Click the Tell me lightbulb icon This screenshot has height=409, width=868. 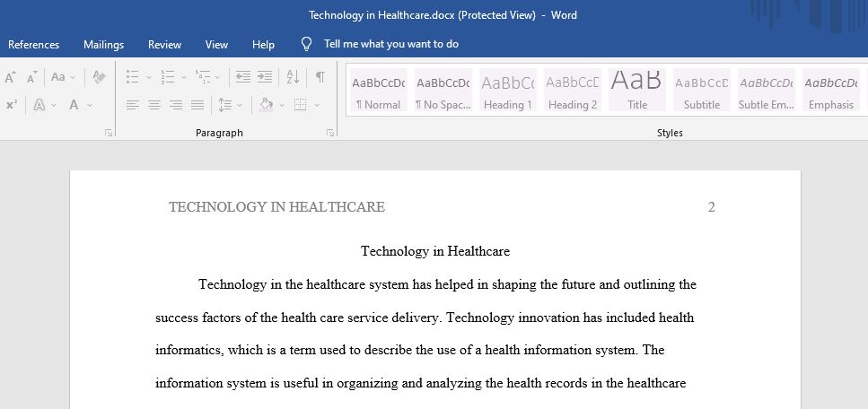(x=306, y=44)
